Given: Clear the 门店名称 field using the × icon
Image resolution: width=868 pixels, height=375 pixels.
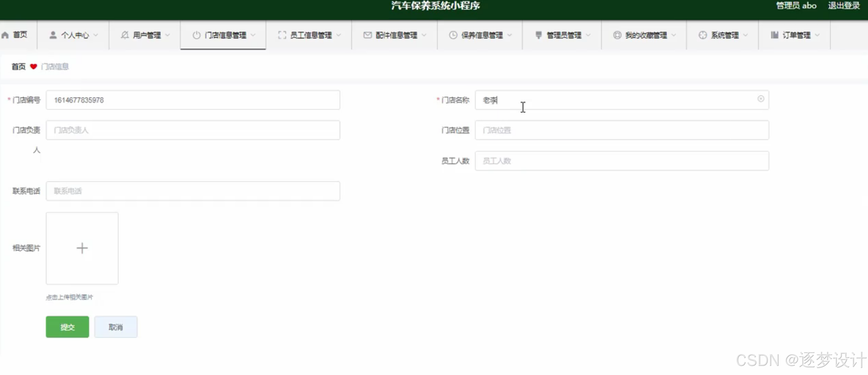Looking at the screenshot, I should coord(761,99).
